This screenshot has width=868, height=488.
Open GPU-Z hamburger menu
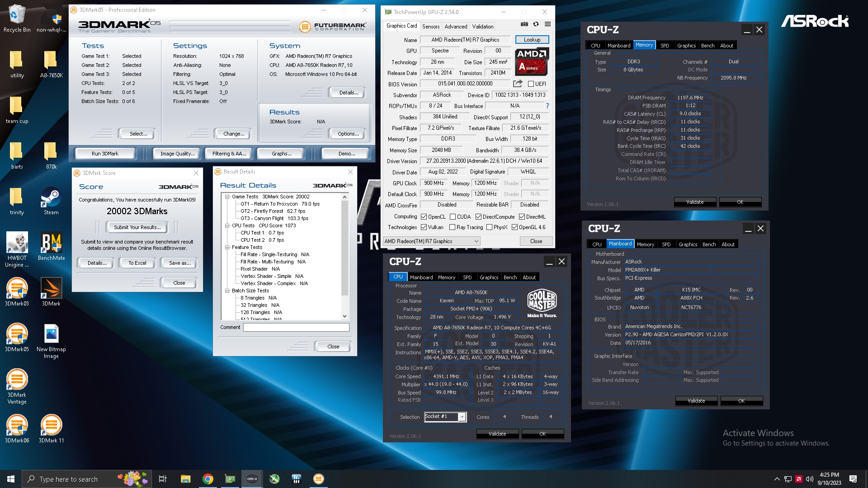tap(547, 24)
